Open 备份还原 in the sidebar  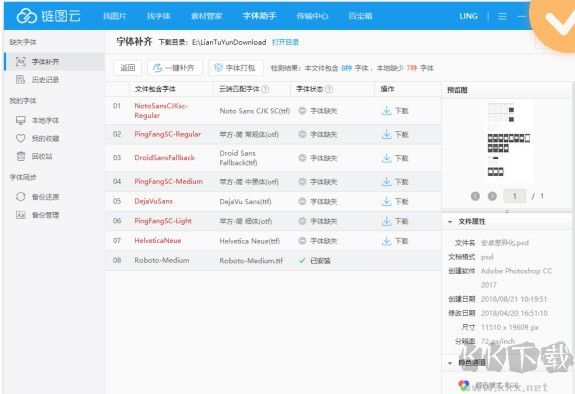click(x=37, y=197)
